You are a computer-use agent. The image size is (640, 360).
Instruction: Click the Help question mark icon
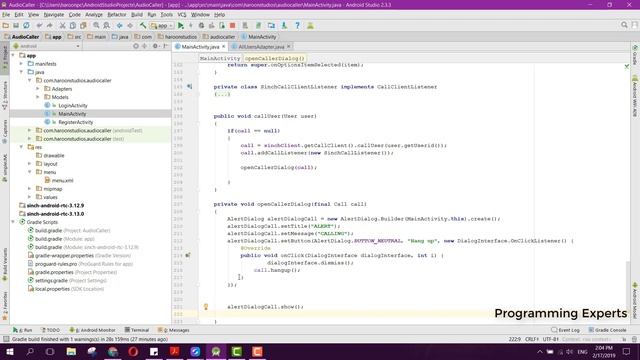click(x=298, y=25)
